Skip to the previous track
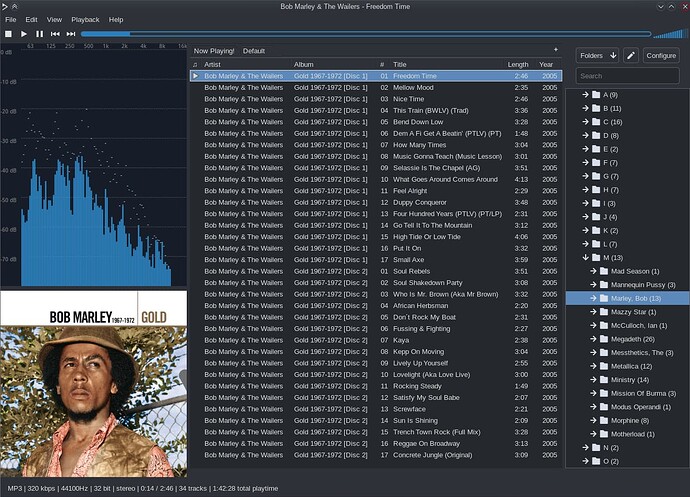 (55, 34)
